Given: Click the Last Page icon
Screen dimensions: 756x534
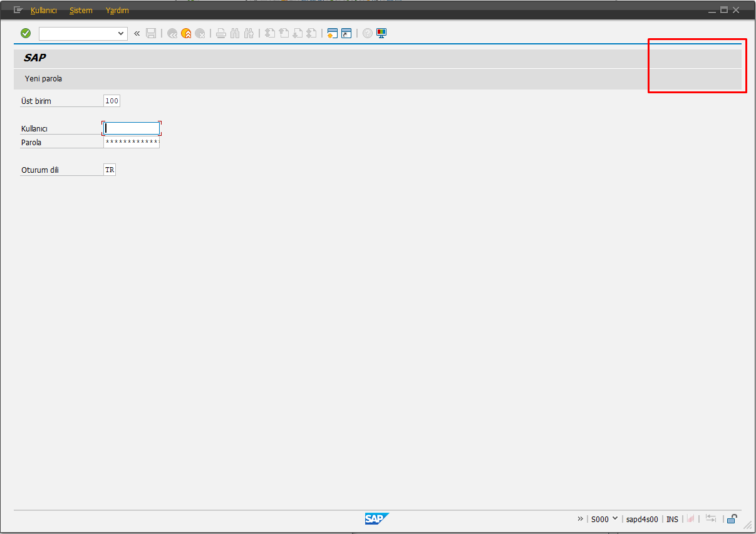Looking at the screenshot, I should pos(311,34).
